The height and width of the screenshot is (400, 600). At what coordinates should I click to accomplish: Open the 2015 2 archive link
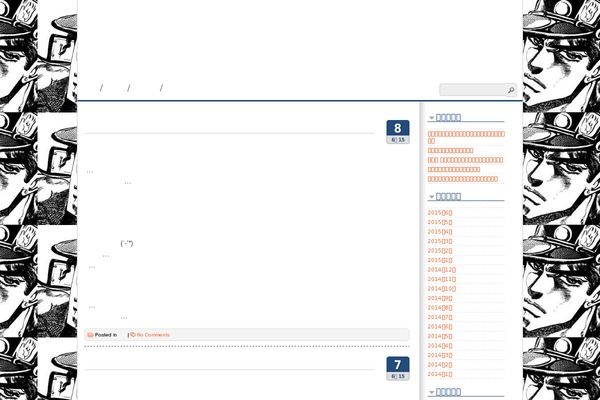coord(440,251)
